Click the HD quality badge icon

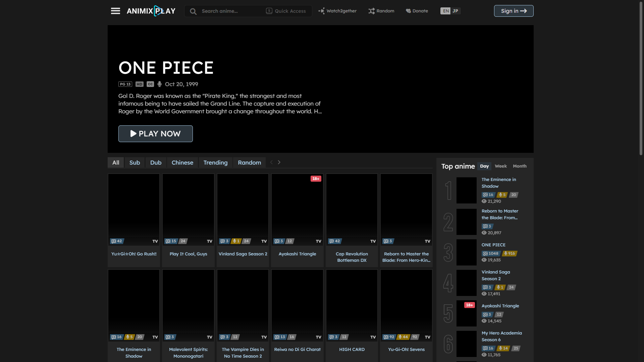139,84
